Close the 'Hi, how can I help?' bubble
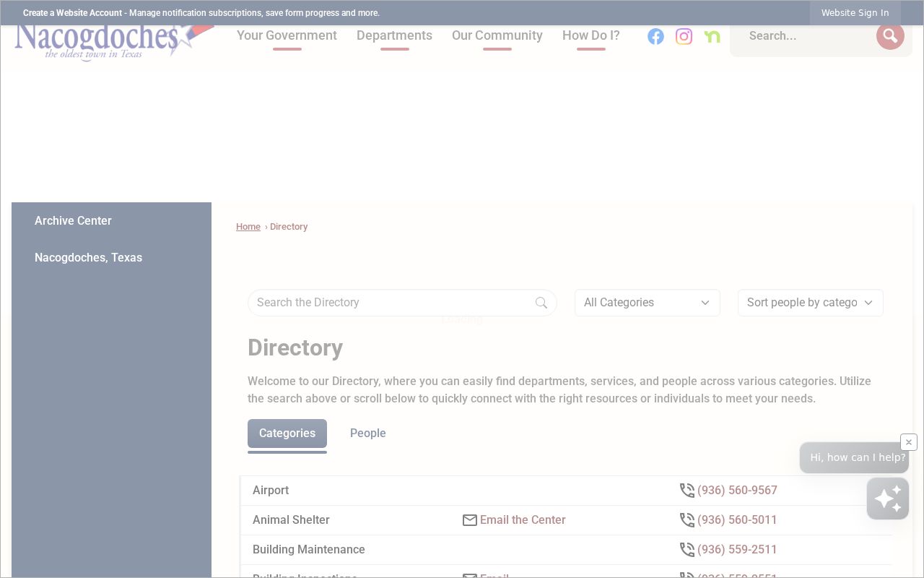Viewport: 924px width, 578px height. pyautogui.click(x=909, y=442)
